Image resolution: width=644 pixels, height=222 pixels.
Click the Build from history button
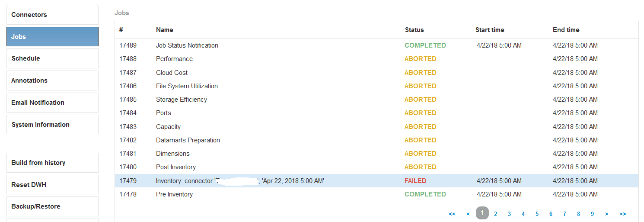point(52,163)
